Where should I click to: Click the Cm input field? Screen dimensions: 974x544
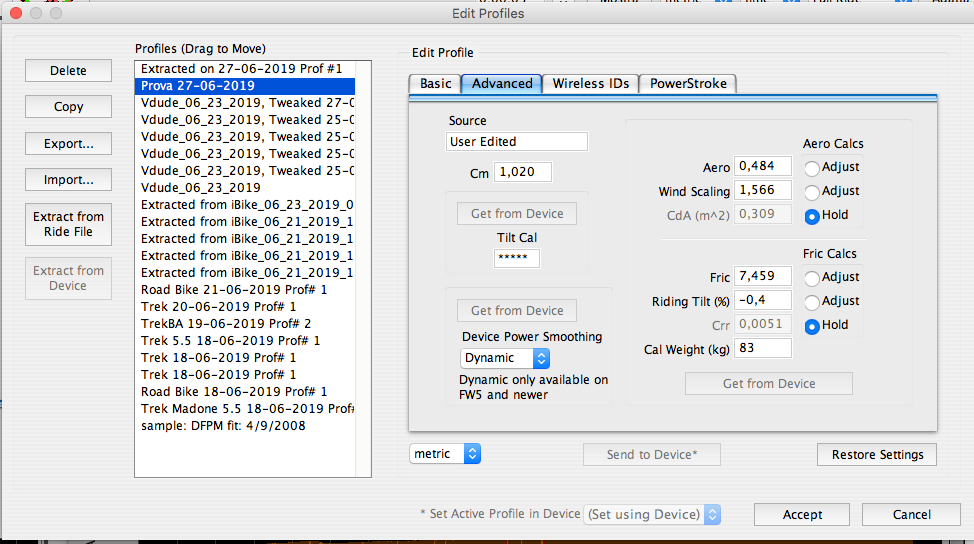(522, 172)
